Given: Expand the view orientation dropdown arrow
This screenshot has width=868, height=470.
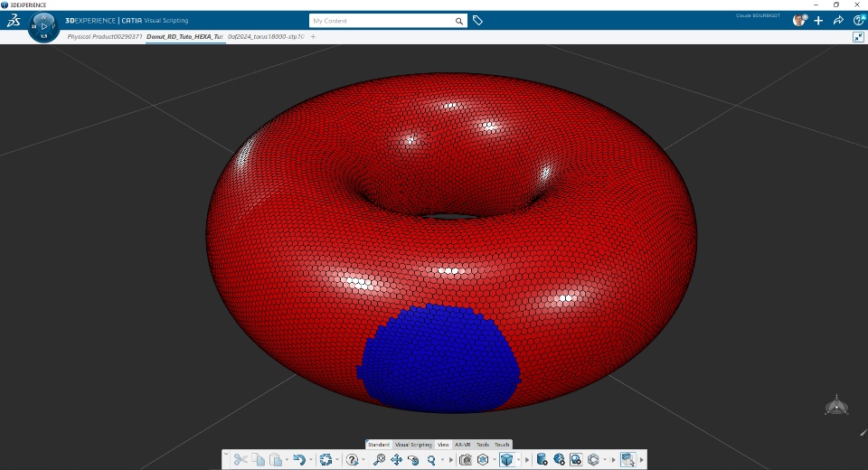Looking at the screenshot, I should tap(495, 460).
